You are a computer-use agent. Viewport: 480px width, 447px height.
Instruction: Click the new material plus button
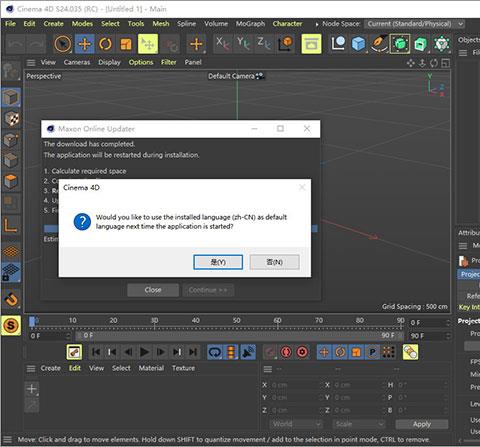[32, 389]
